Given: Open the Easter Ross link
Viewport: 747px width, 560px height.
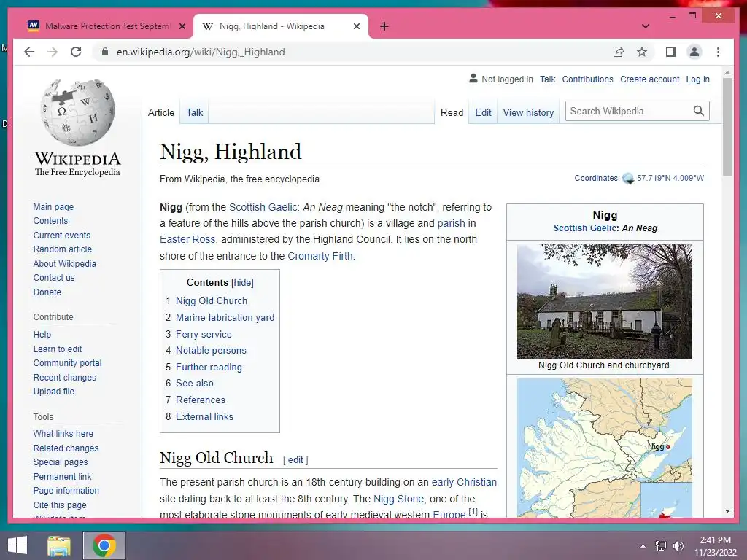Looking at the screenshot, I should point(187,239).
